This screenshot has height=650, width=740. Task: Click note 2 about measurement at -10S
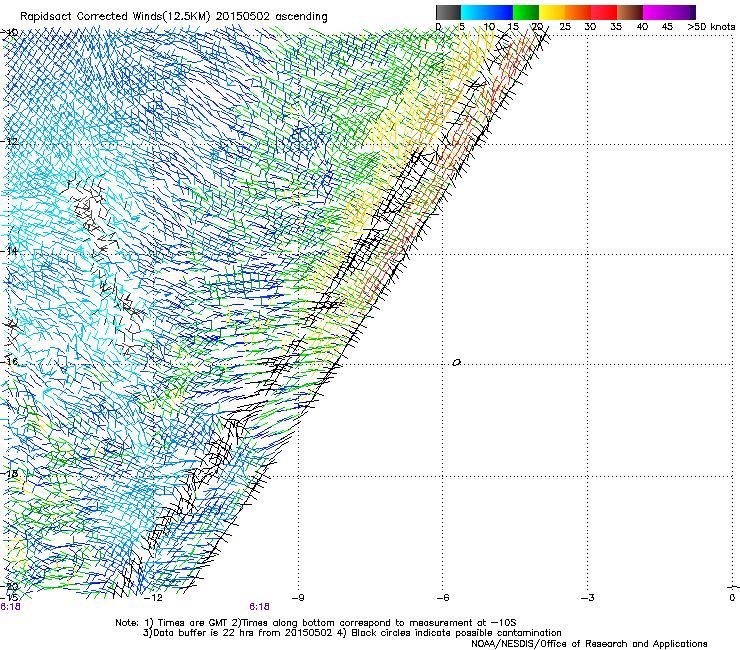click(374, 623)
